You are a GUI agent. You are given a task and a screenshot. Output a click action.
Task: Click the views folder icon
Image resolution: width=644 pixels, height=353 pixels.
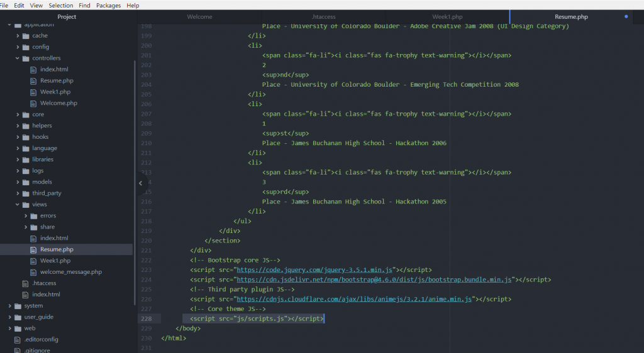click(26, 205)
